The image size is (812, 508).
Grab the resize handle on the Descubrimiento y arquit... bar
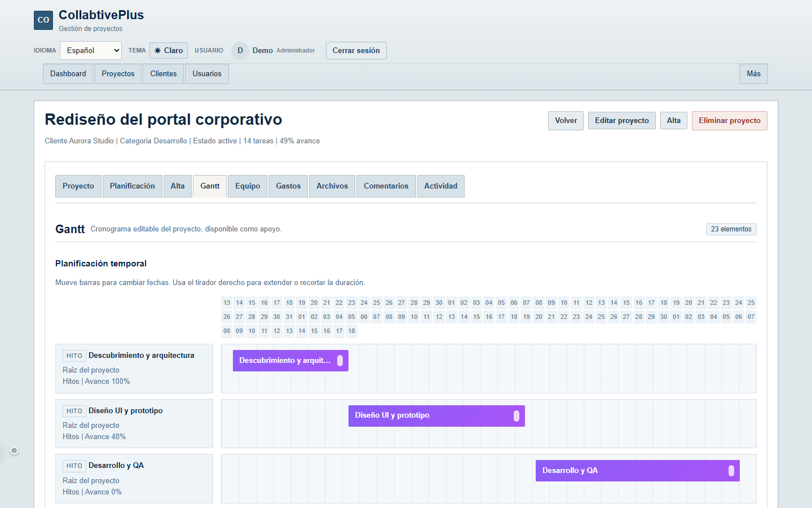340,361
